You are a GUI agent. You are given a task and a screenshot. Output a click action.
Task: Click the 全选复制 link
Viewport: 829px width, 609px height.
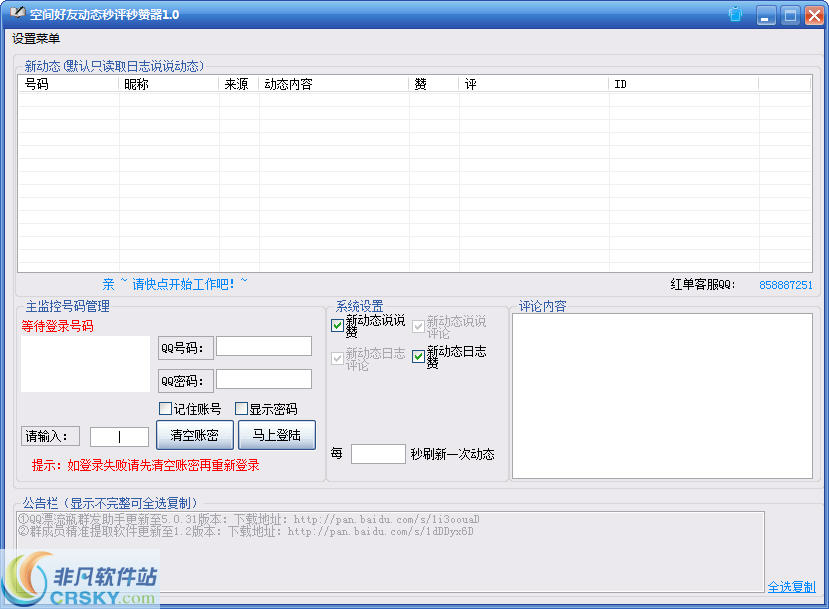(791, 587)
